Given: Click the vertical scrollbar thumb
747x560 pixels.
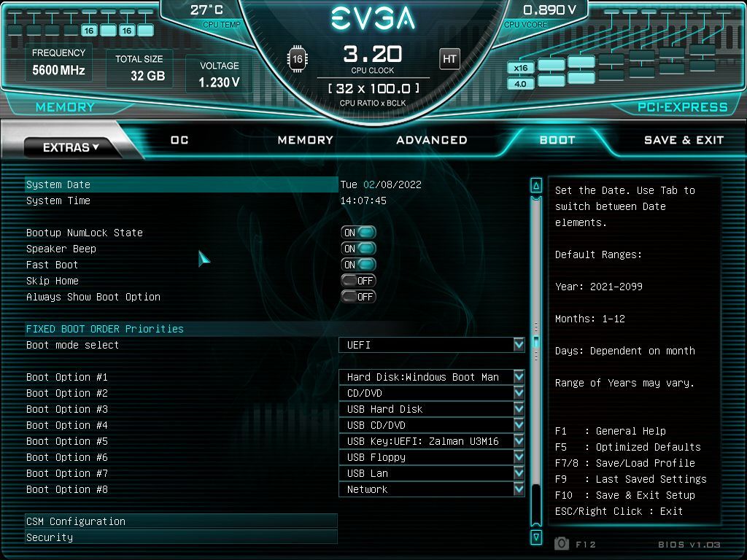Looking at the screenshot, I should coord(536,342).
